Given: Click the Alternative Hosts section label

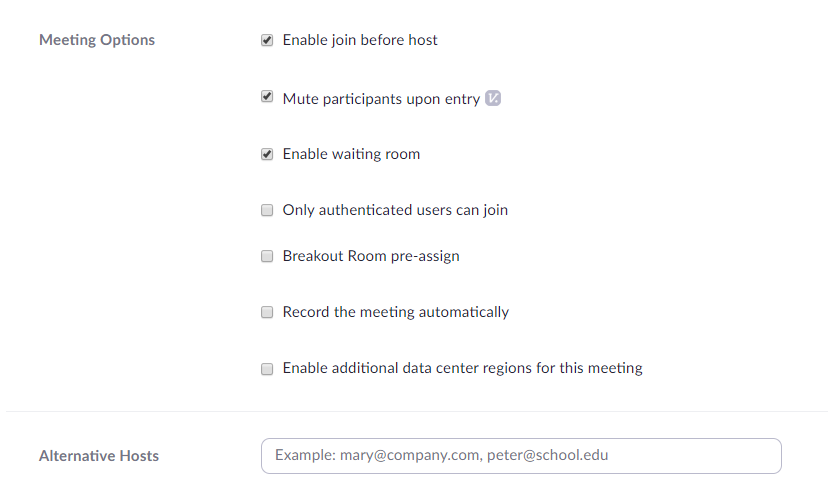Looking at the screenshot, I should (x=99, y=456).
